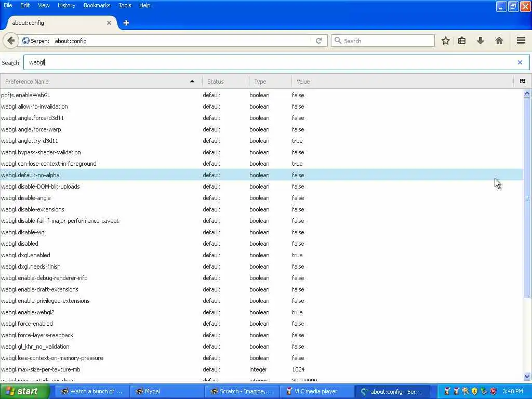Go to the Home page icon
The image size is (532, 399).
(499, 41)
